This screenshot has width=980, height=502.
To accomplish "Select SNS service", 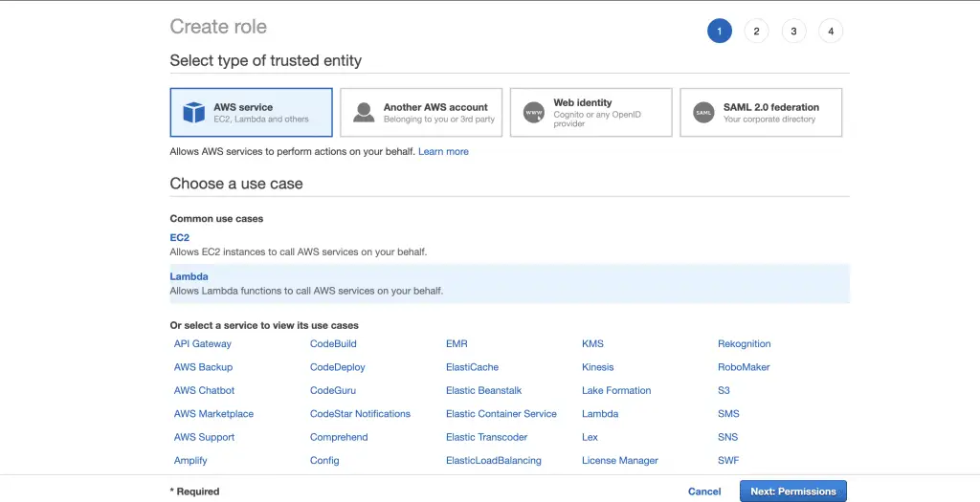I will [x=728, y=437].
